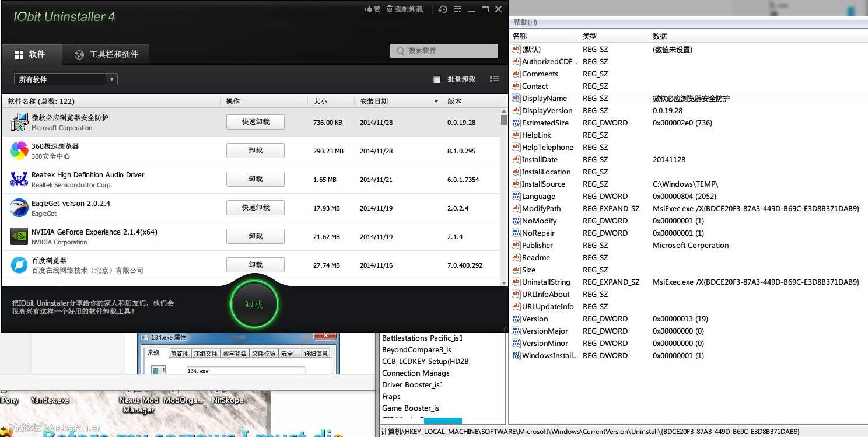868x437 pixels.
Task: Click 卸载 for Realtek High Definition Audio Driver
Action: (256, 179)
